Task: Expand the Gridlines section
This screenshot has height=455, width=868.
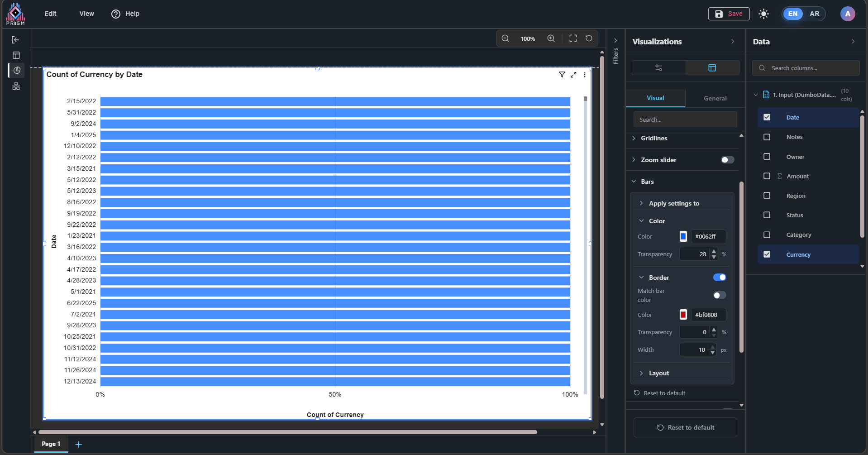Action: point(654,138)
